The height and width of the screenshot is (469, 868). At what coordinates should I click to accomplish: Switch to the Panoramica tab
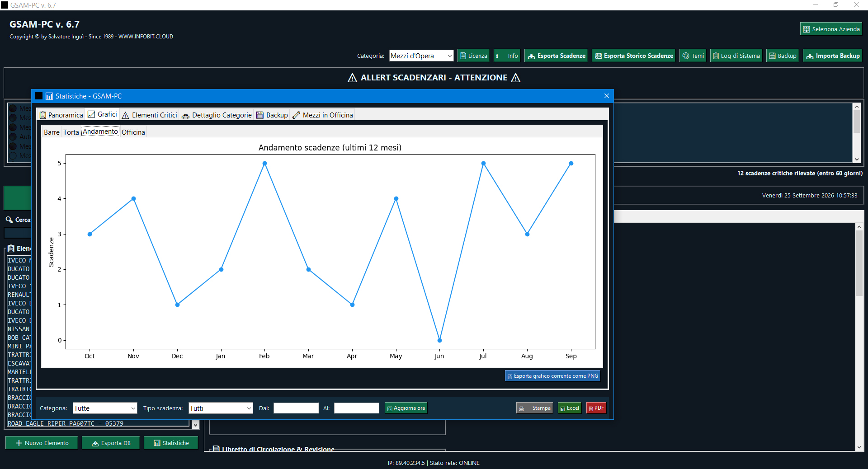(61, 115)
